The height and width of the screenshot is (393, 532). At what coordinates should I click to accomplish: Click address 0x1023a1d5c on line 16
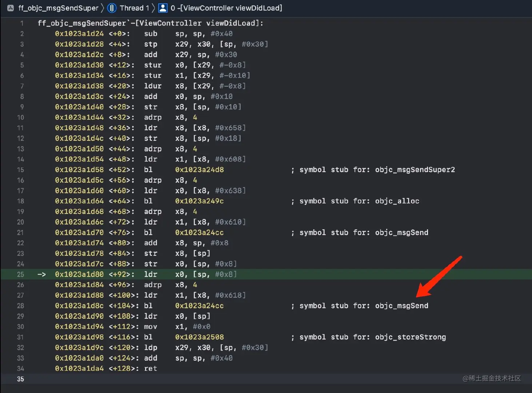point(79,180)
